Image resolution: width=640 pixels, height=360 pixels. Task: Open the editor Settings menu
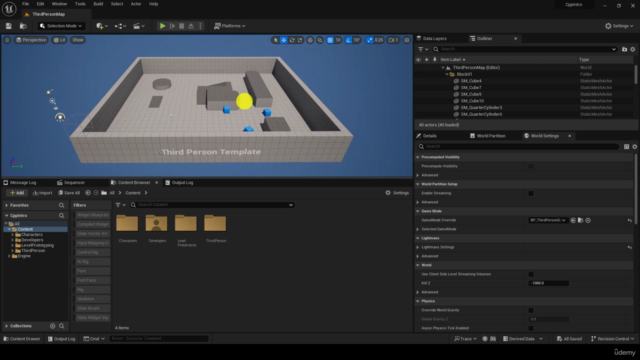tap(619, 26)
